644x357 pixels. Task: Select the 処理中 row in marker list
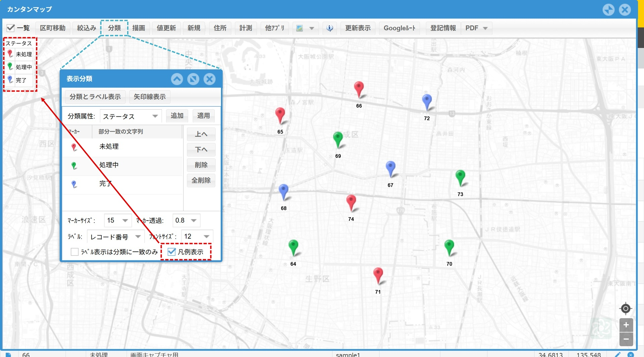coord(122,165)
